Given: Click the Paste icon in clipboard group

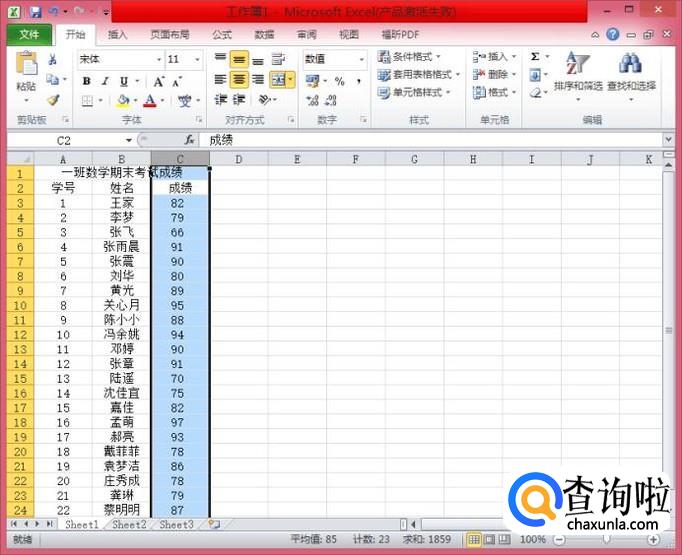Looking at the screenshot, I should click(x=26, y=64).
